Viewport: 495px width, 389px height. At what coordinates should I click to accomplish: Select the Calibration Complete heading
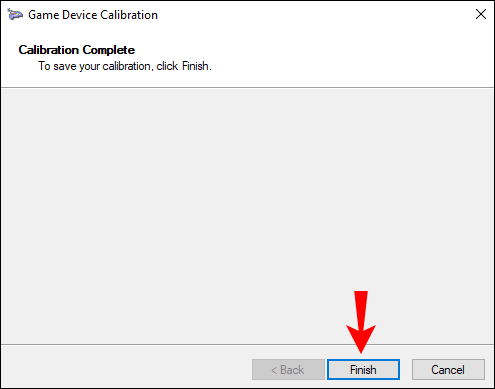(77, 50)
